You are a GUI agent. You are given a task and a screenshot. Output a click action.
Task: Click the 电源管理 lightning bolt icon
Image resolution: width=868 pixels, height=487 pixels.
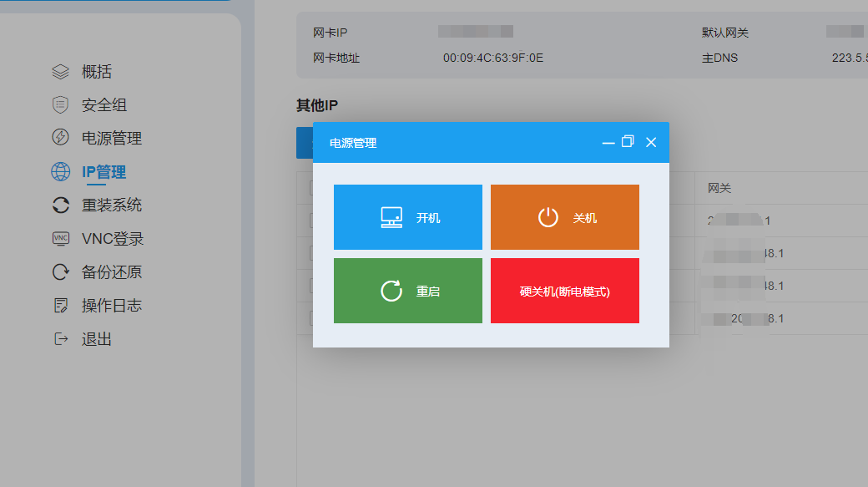pyautogui.click(x=60, y=138)
